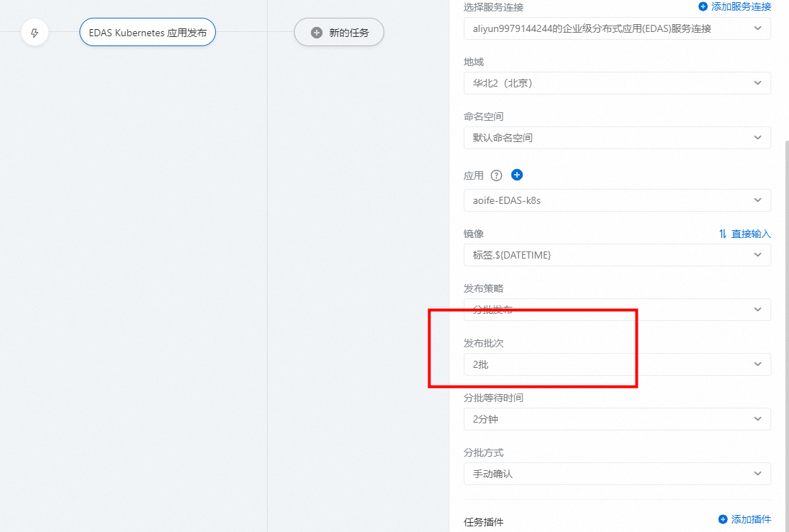
Task: Click the plus icon beside 添加插件
Action: click(722, 519)
